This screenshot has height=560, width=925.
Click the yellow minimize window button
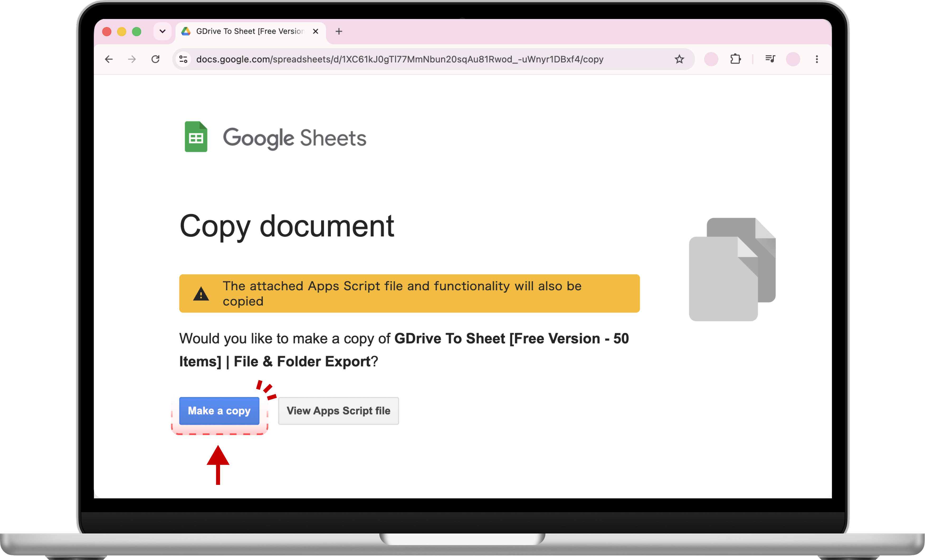122,32
